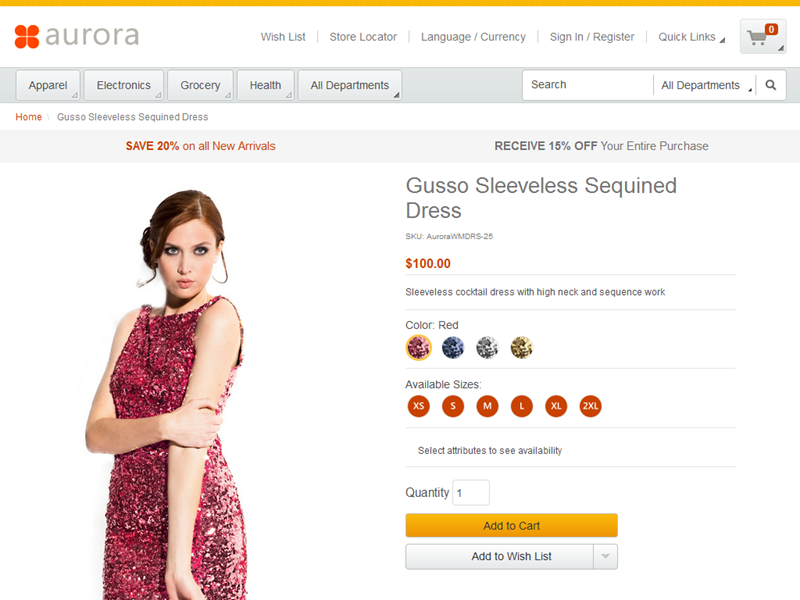Select size 2XL
Image resolution: width=800 pixels, height=600 pixels.
(590, 406)
